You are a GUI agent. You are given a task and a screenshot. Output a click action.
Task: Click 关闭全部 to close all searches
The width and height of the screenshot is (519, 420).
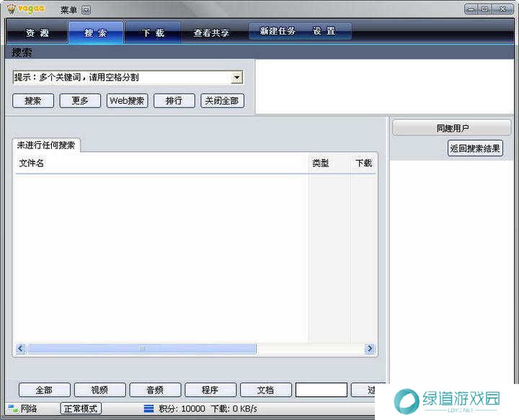222,101
